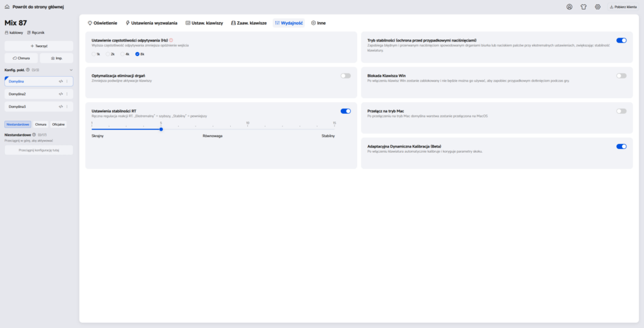This screenshot has width=644, height=328.
Task: Turn off Tryb stabilności toggle
Action: point(621,40)
